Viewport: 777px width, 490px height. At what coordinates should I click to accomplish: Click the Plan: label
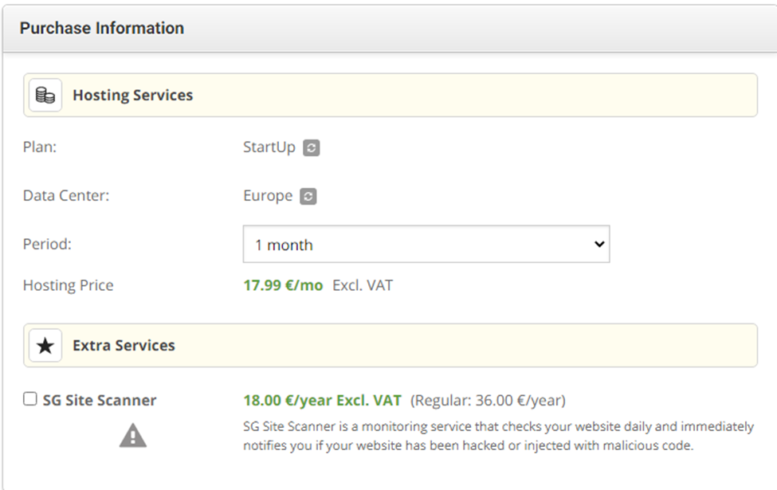(x=40, y=147)
